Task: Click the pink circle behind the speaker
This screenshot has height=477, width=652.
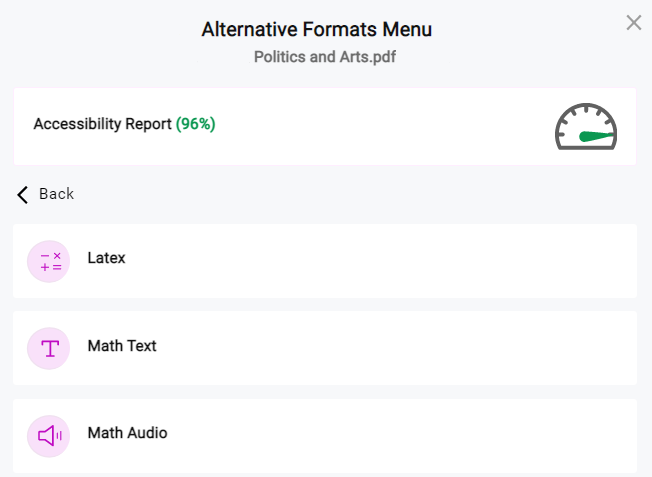Action: point(37,446)
